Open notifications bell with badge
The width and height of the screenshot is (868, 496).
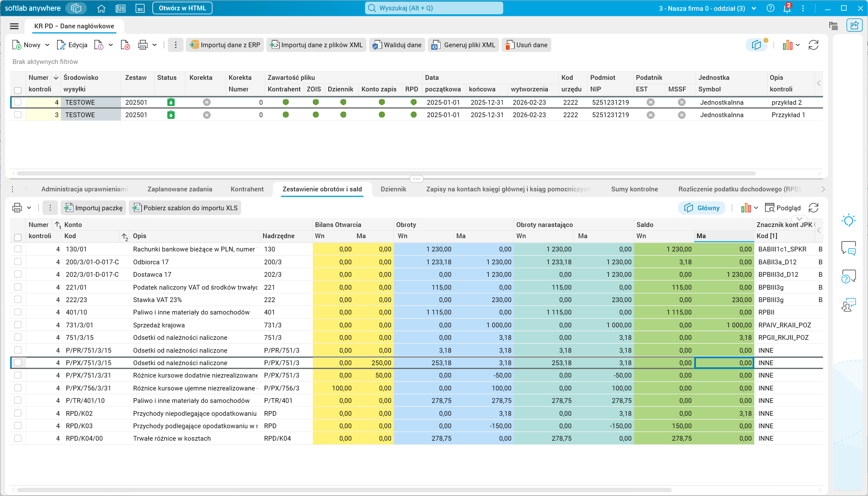click(x=787, y=8)
